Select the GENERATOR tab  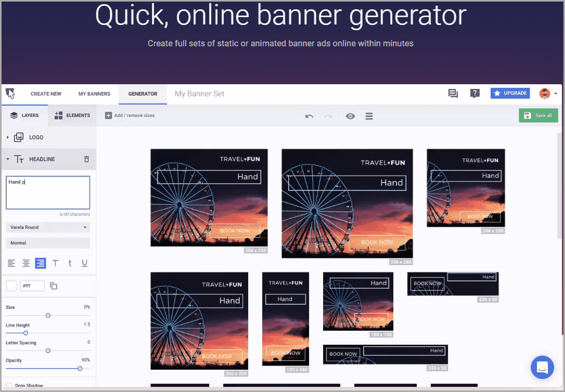click(143, 94)
